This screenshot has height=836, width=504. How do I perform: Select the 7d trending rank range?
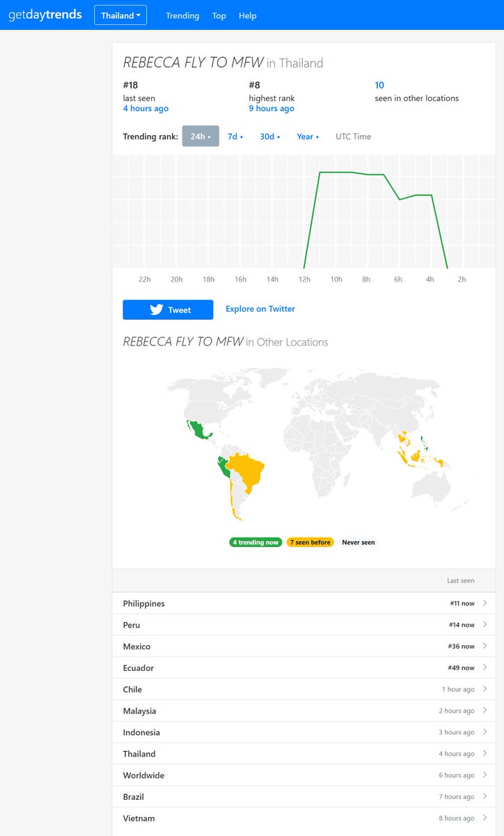click(x=235, y=137)
